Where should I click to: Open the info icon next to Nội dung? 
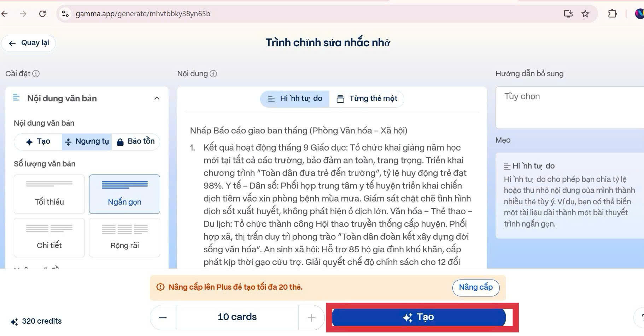(213, 74)
